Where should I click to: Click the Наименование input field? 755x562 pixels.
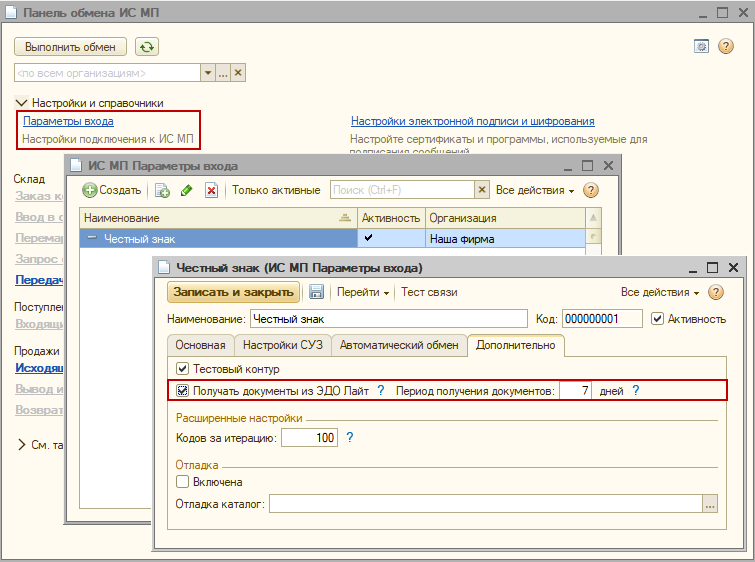[x=389, y=319]
